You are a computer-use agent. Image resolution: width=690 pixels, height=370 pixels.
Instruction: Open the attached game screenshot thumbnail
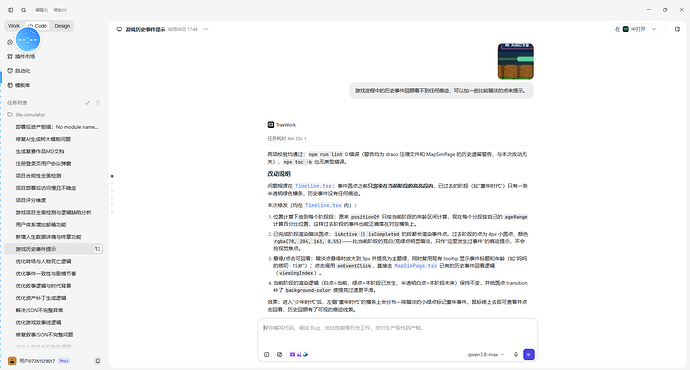click(x=516, y=61)
